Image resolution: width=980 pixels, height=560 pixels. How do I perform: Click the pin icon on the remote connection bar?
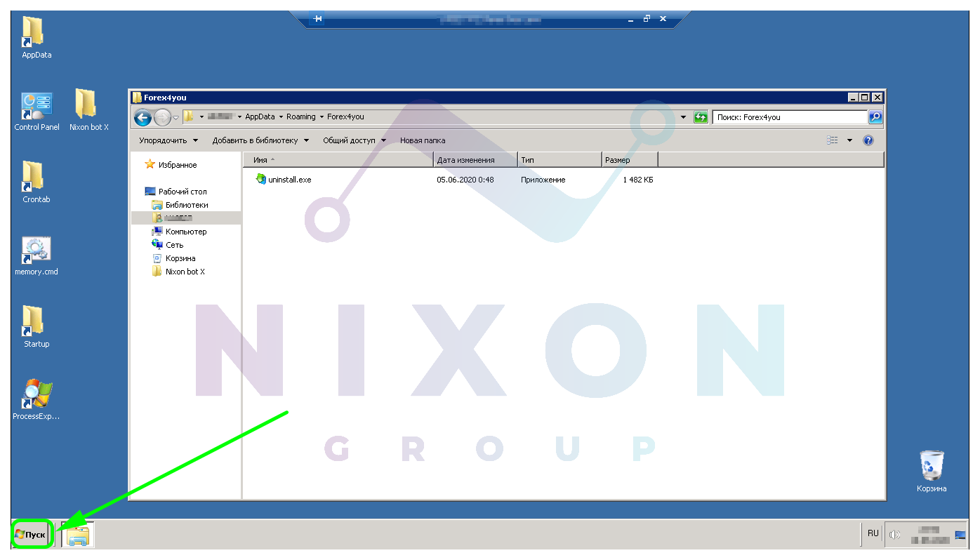coord(318,19)
